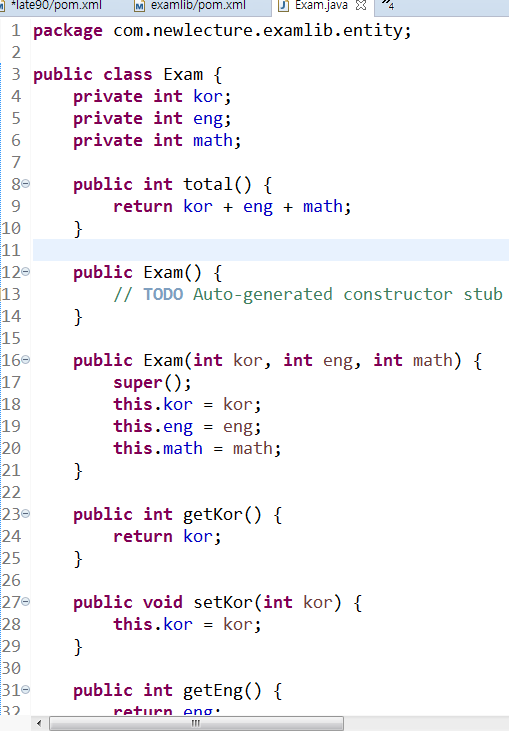Switch to the *late90/pom.xml tab

(56, 6)
